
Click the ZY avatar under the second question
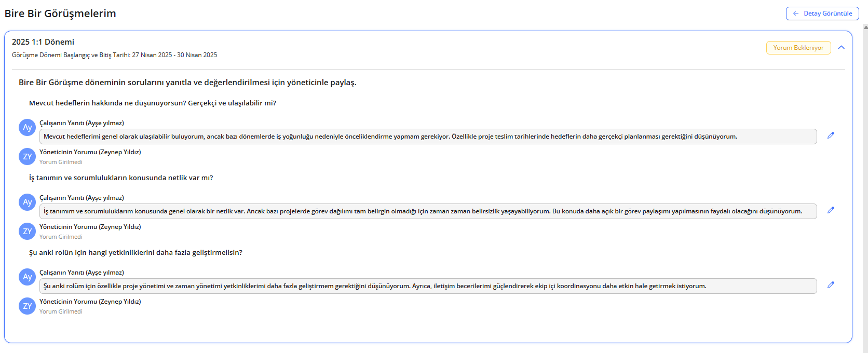coord(27,232)
